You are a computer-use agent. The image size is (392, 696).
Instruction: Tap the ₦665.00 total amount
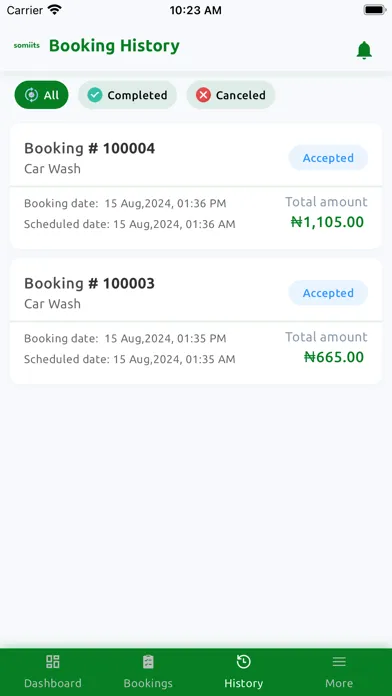click(334, 357)
